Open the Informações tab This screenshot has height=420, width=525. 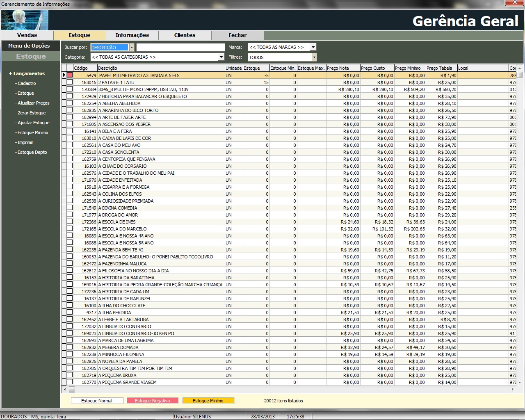132,35
